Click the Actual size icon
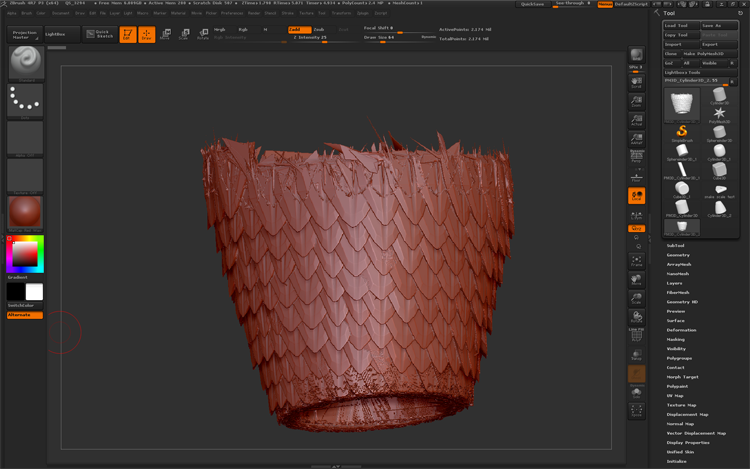The image size is (750, 469). pyautogui.click(x=636, y=120)
